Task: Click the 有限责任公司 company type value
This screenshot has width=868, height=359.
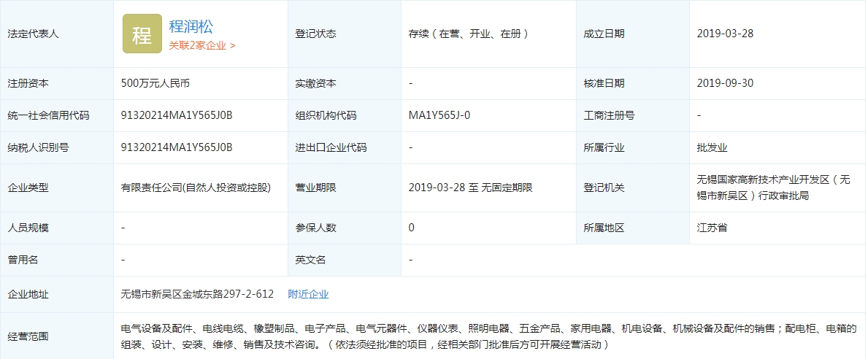Action: tap(196, 188)
